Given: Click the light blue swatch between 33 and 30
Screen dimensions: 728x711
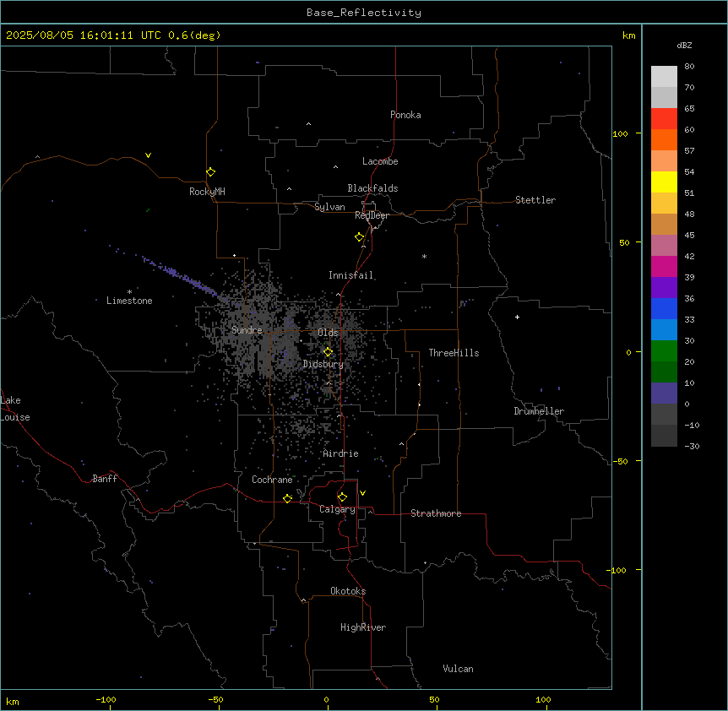Looking at the screenshot, I should coord(664,329).
